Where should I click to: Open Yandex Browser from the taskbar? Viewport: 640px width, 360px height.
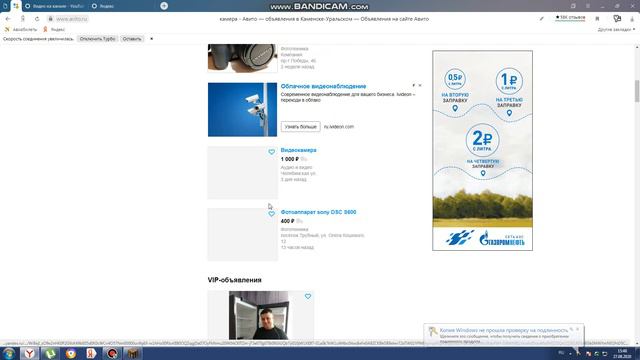tap(29, 353)
